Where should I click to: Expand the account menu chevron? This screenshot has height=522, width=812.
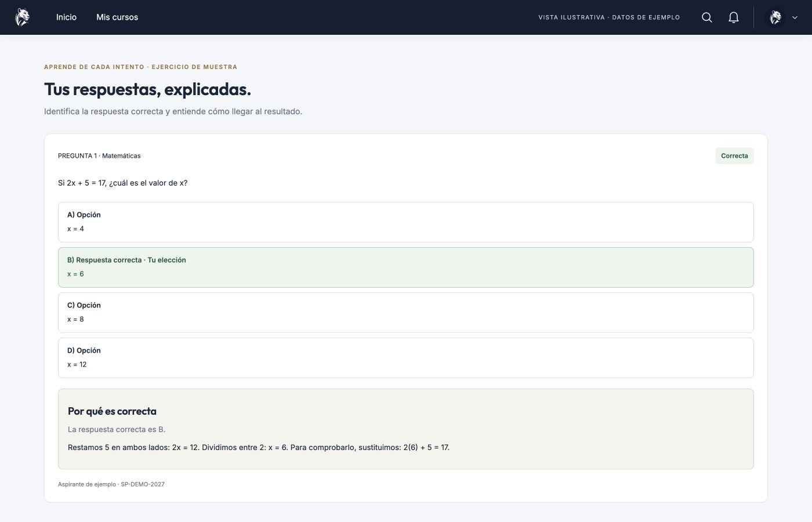click(x=795, y=17)
